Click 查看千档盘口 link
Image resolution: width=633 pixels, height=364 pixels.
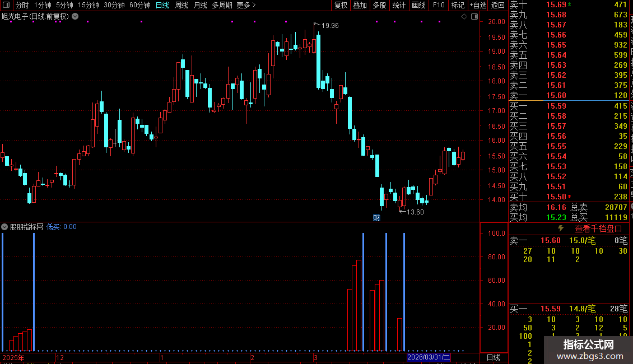click(598, 229)
